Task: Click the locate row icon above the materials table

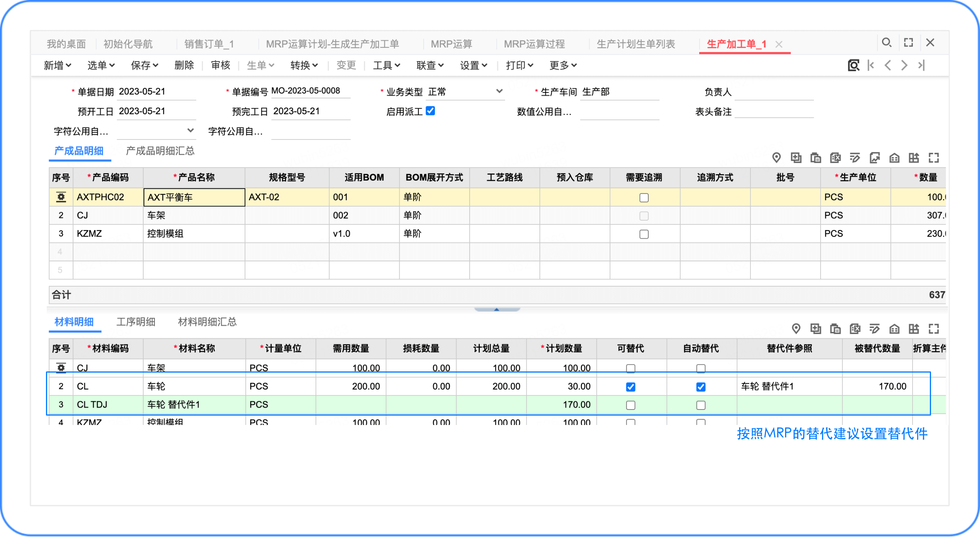Action: [x=796, y=329]
